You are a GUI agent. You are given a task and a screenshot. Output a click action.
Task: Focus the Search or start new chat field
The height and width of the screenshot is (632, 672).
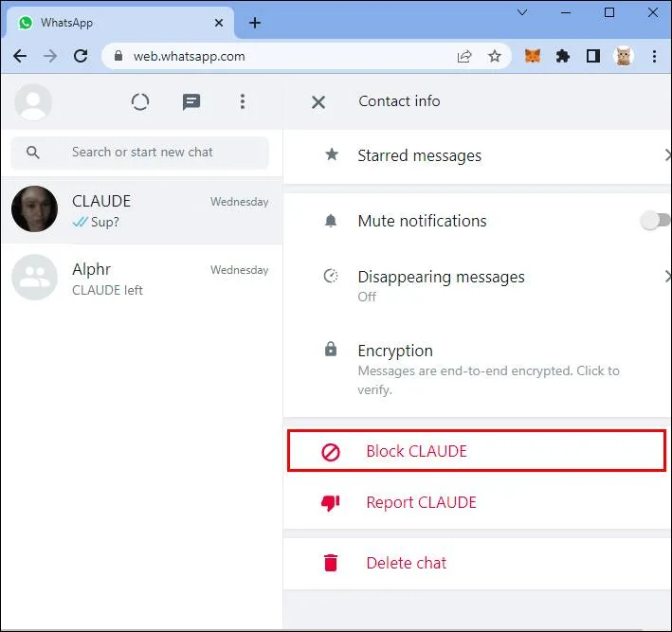click(139, 153)
